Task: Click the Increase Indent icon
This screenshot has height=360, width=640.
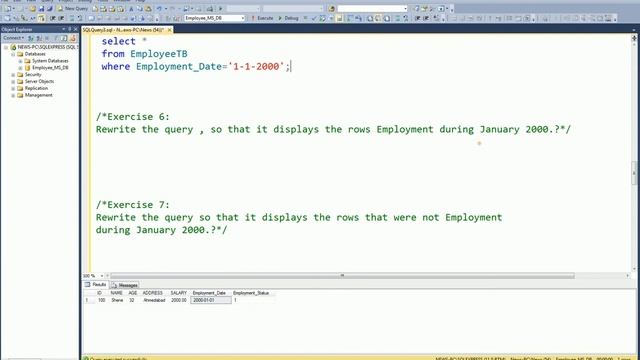Action: (426, 18)
